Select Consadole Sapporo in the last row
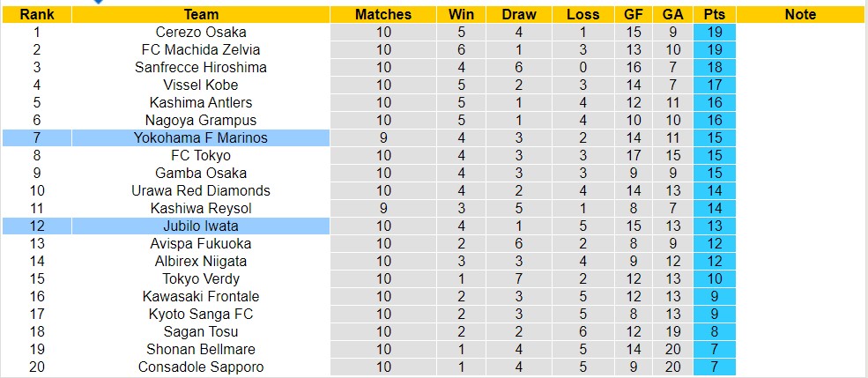 201,367
